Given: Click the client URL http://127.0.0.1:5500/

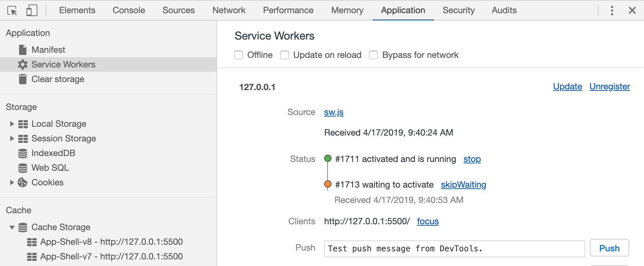Looking at the screenshot, I should (x=367, y=221).
